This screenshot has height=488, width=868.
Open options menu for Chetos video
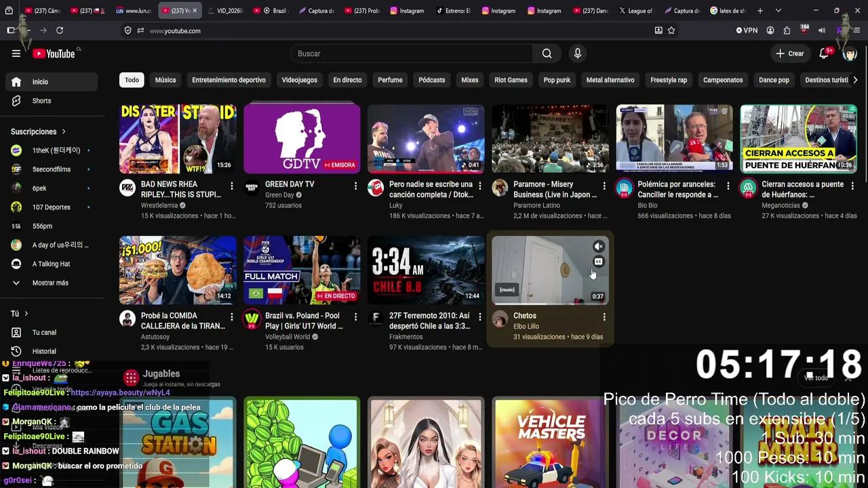(x=604, y=317)
